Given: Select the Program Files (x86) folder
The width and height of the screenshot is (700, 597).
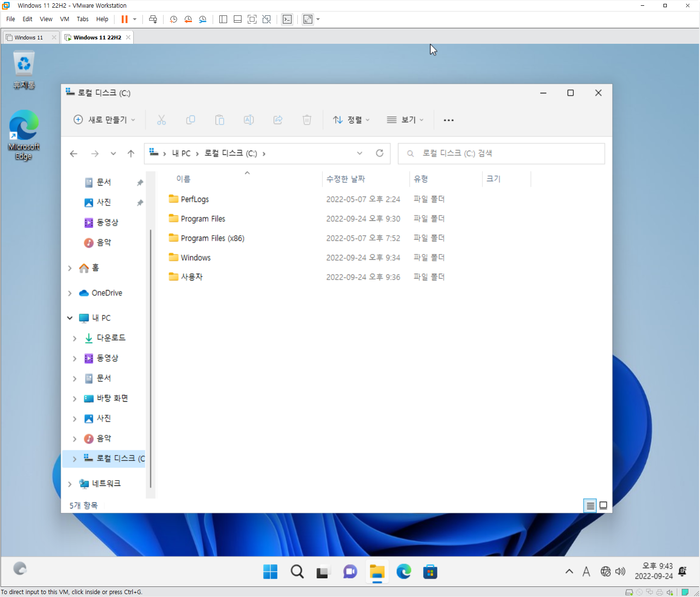Looking at the screenshot, I should coord(206,238).
